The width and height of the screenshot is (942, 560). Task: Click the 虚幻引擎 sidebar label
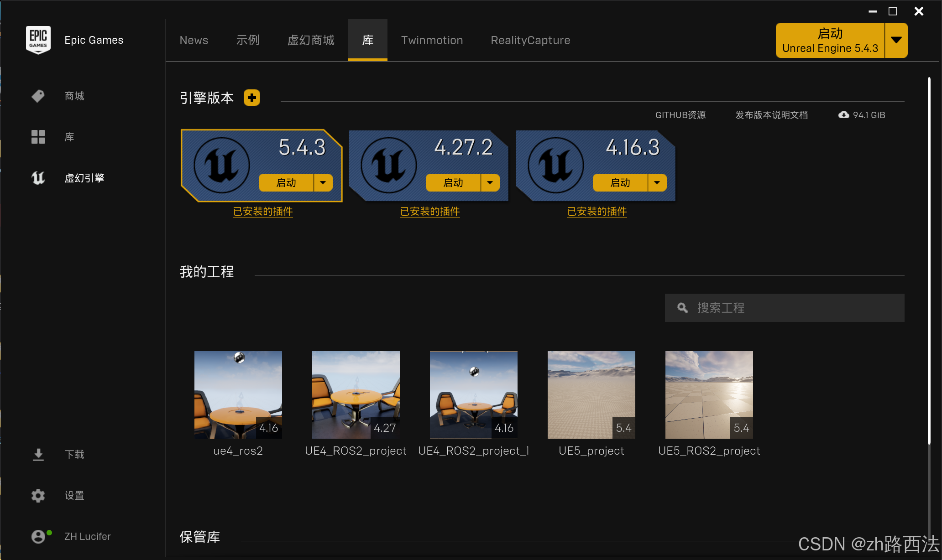click(x=84, y=178)
